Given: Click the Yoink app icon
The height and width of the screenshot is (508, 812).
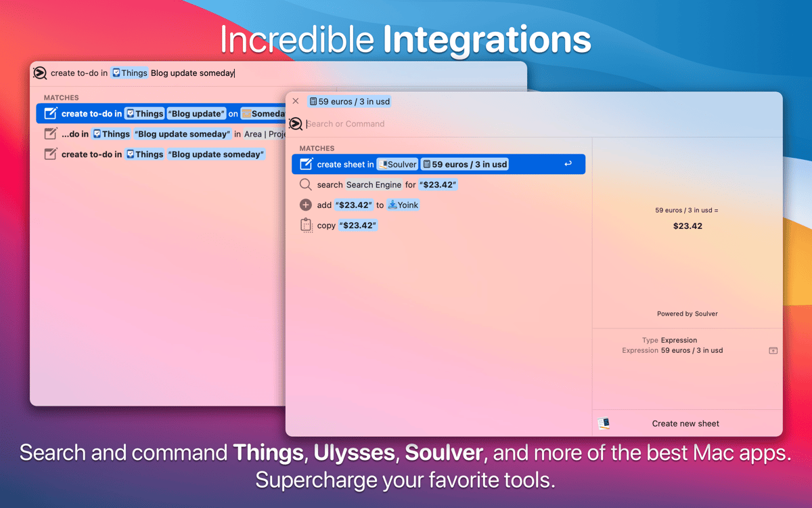Looking at the screenshot, I should (x=393, y=205).
